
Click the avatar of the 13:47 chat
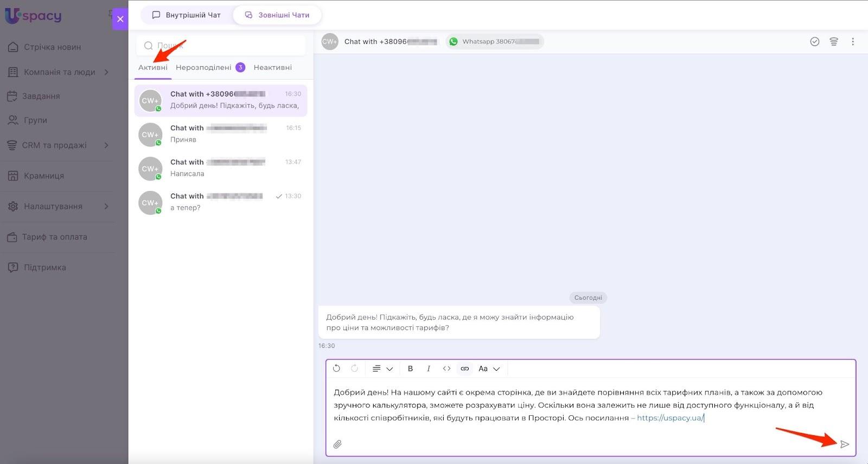[x=150, y=169]
